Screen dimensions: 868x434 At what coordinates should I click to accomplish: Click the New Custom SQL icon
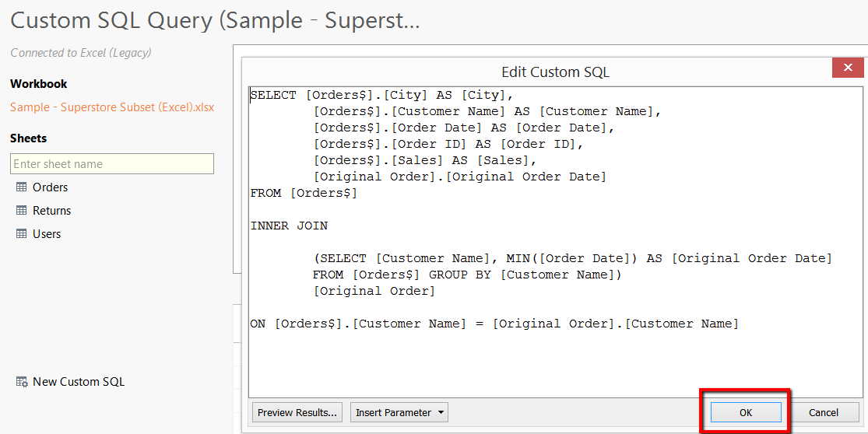point(22,382)
